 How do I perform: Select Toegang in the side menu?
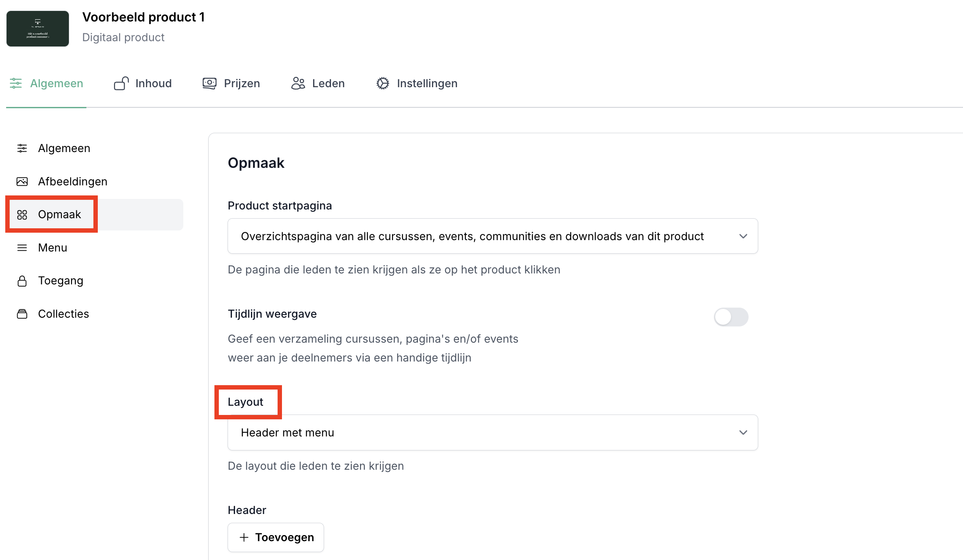61,281
